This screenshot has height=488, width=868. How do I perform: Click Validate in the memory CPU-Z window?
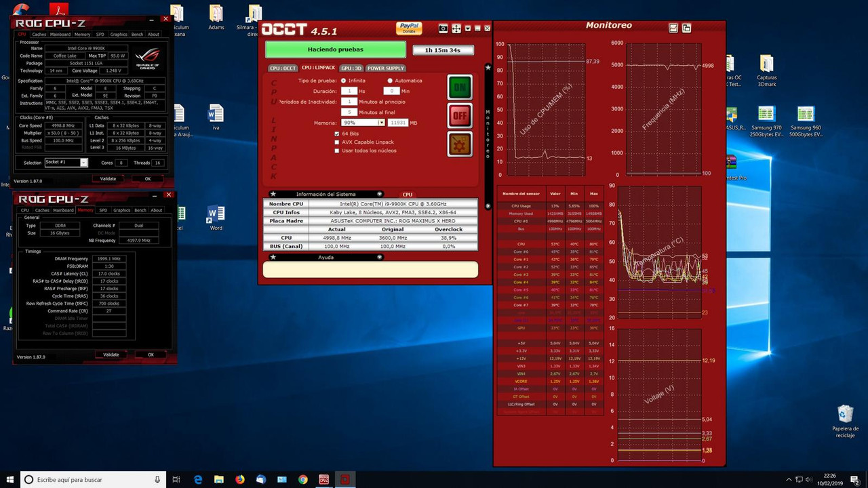pos(111,354)
